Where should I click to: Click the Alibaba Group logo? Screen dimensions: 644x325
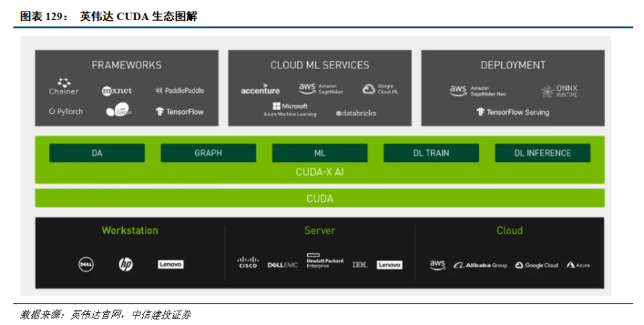click(x=480, y=265)
